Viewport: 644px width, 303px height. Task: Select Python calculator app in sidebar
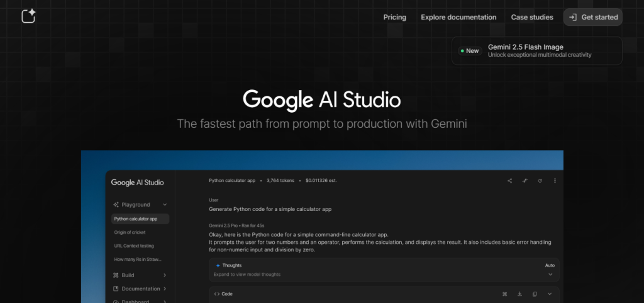[140, 219]
